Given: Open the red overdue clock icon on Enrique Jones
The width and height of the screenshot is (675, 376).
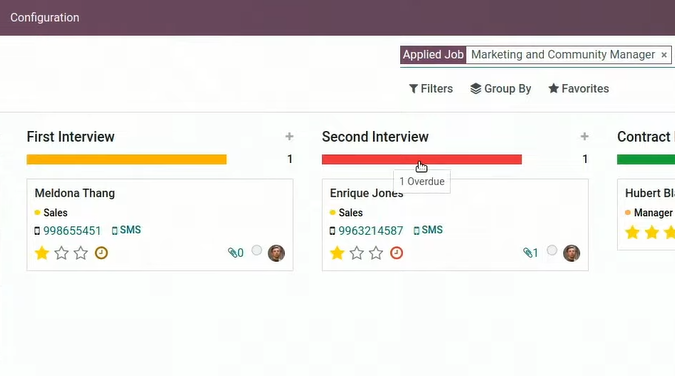Looking at the screenshot, I should coord(396,253).
